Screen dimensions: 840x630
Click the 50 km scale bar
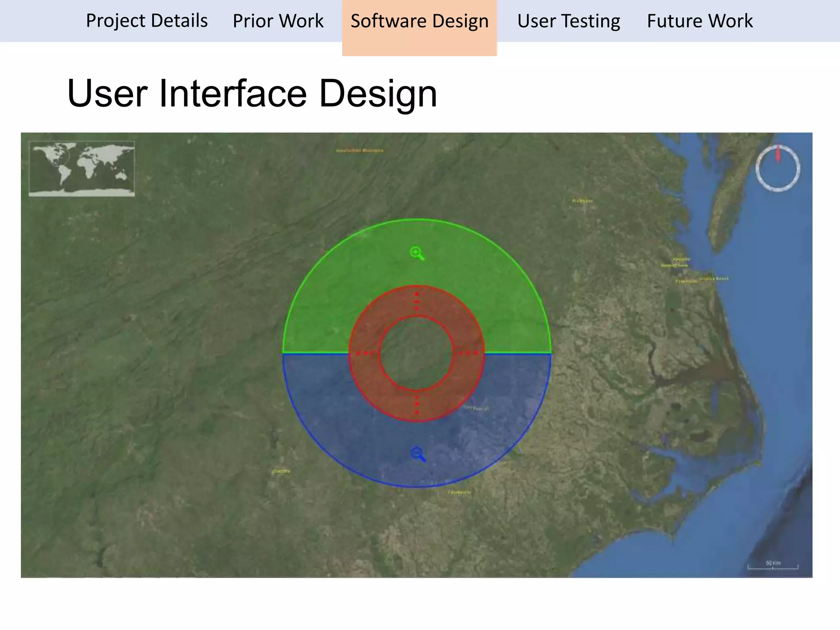coord(773,565)
